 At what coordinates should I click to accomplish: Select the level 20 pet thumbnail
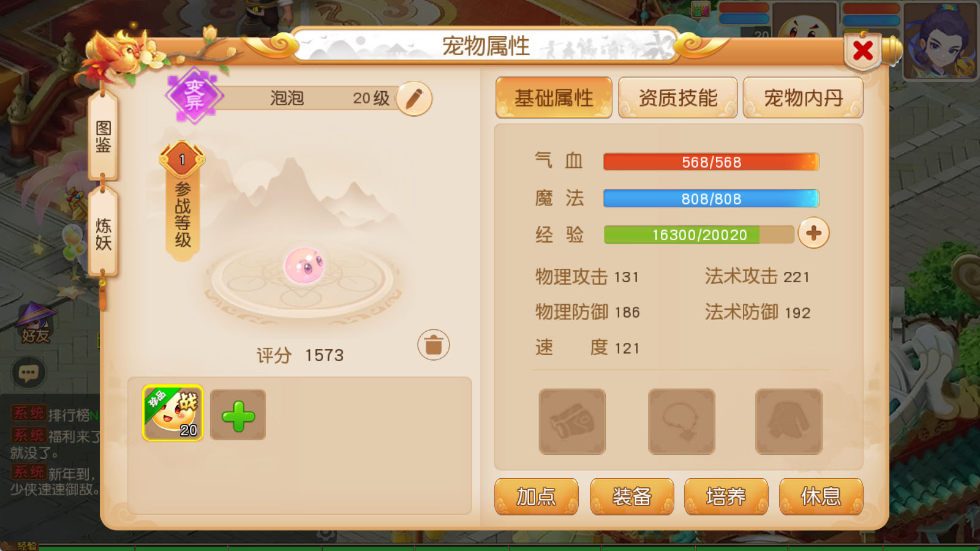coord(173,413)
